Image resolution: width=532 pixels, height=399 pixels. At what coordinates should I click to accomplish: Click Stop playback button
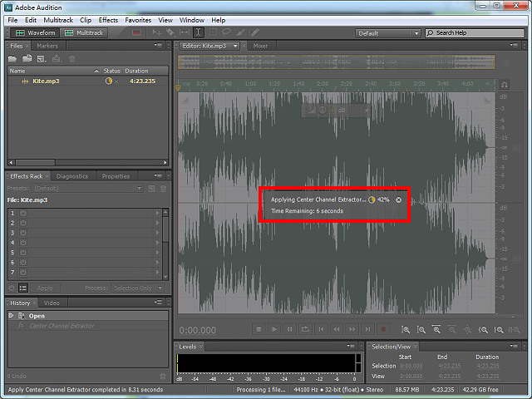tap(259, 329)
